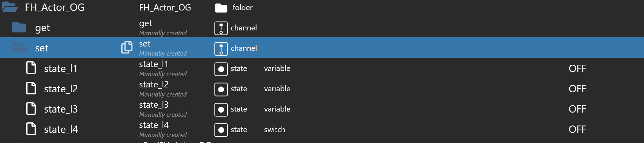Select the state_l2 name label
The width and height of the screenshot is (644, 143).
[x=154, y=85]
